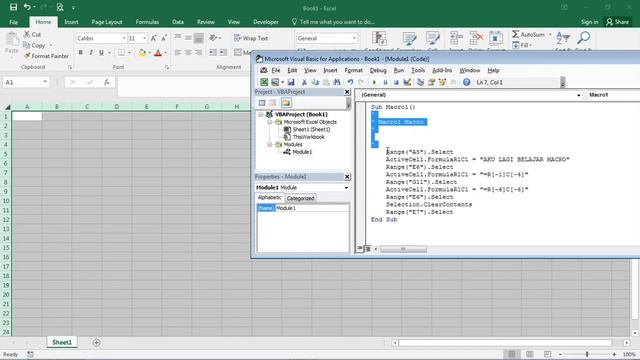The width and height of the screenshot is (640, 360).
Task: Click the Cut button in Excel Clipboard group
Action: click(x=32, y=35)
